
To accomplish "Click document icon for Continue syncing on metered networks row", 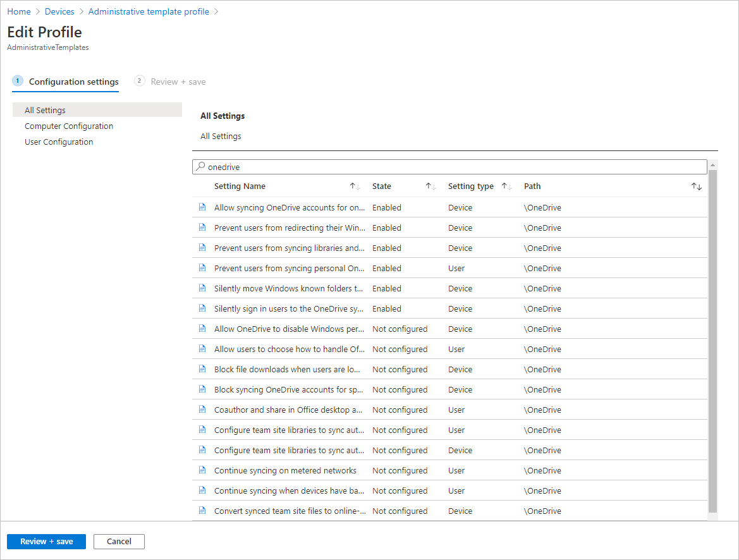I will coord(202,470).
